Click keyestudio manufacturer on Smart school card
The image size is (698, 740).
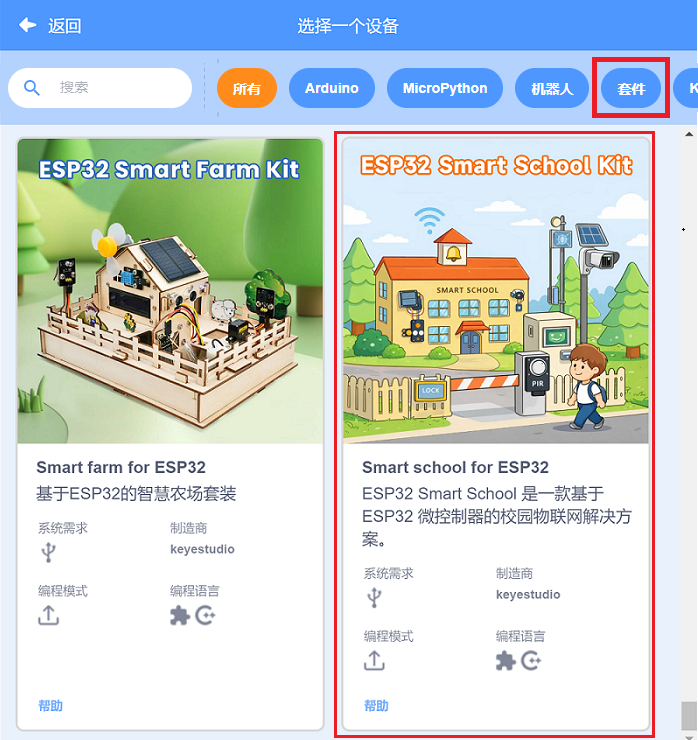coord(528,595)
